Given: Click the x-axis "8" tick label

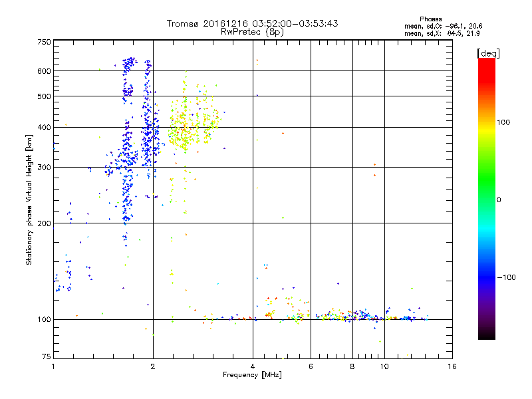Looking at the screenshot, I should (352, 366).
